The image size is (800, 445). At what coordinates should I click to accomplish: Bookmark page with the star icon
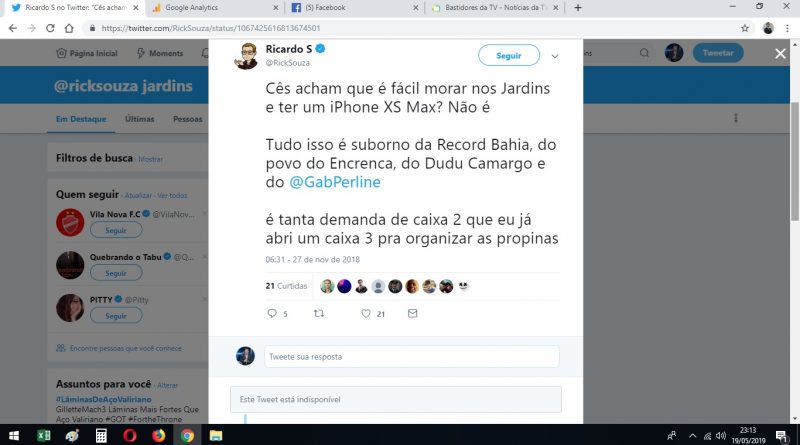click(745, 28)
